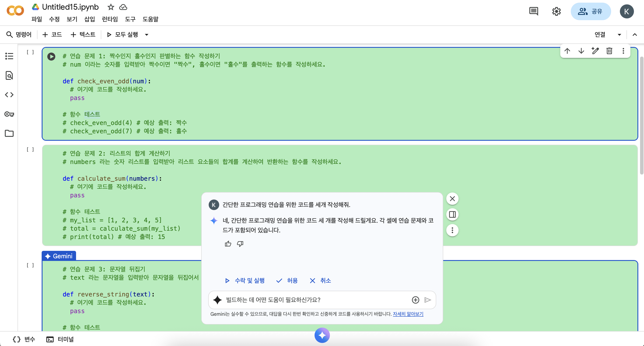Open the 도움말 menu
The width and height of the screenshot is (644, 346).
click(x=151, y=19)
